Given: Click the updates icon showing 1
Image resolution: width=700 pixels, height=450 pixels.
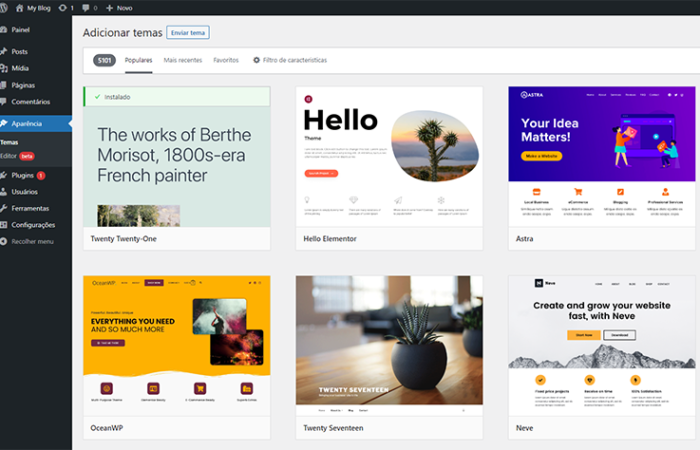Looking at the screenshot, I should pos(62,8).
